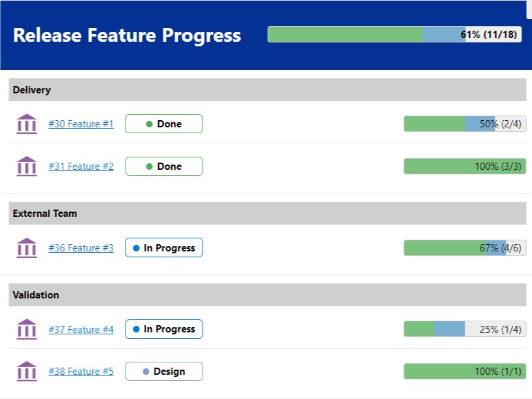Click the feature icon beside #36 Feature #3
The image size is (532, 399).
[x=26, y=248]
